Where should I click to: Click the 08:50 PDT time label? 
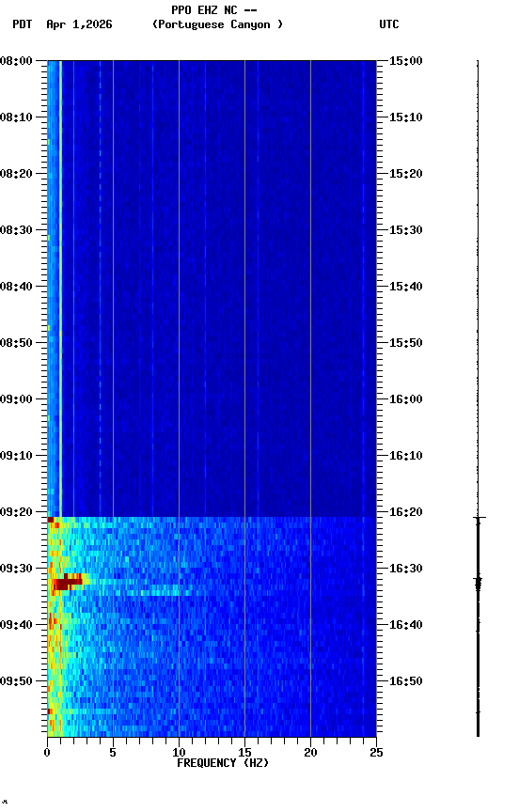pos(16,343)
